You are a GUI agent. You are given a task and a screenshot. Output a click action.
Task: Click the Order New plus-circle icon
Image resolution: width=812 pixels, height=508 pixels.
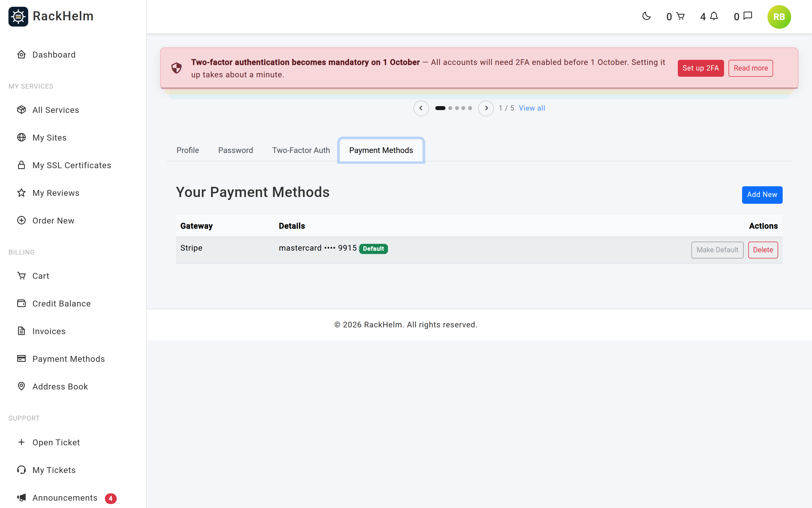(21, 220)
